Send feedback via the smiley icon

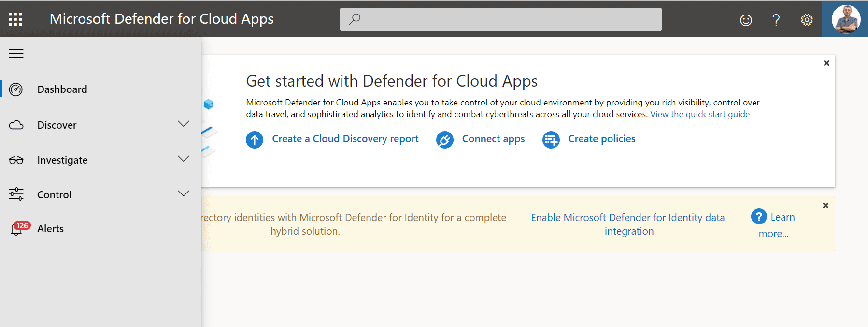point(746,20)
